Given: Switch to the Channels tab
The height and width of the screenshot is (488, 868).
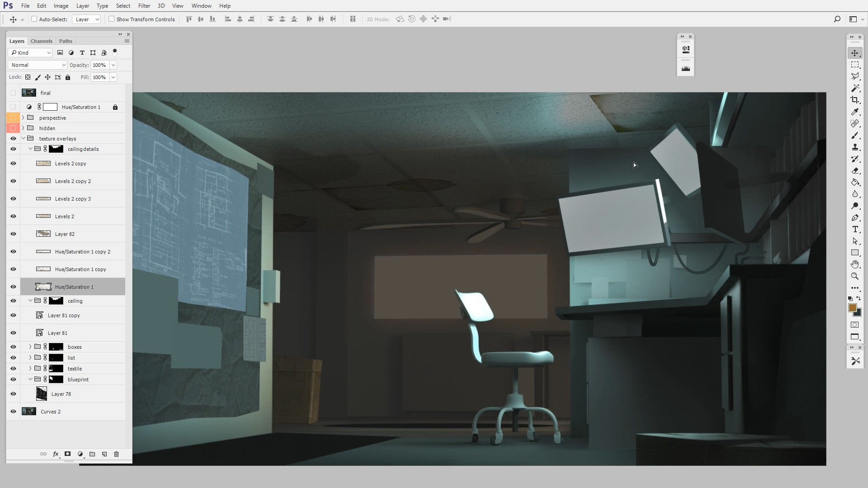Looking at the screenshot, I should click(41, 41).
